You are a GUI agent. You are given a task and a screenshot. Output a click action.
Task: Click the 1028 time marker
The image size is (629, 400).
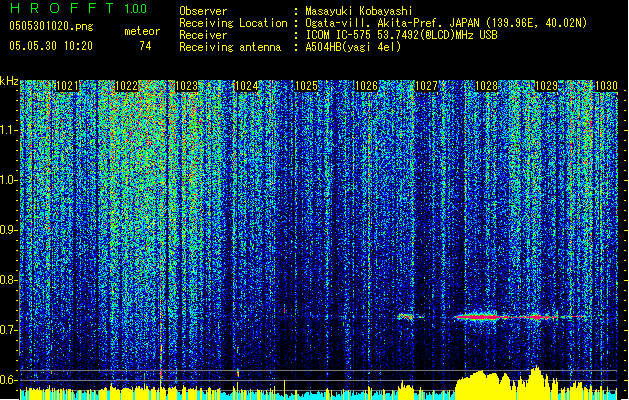tap(486, 86)
